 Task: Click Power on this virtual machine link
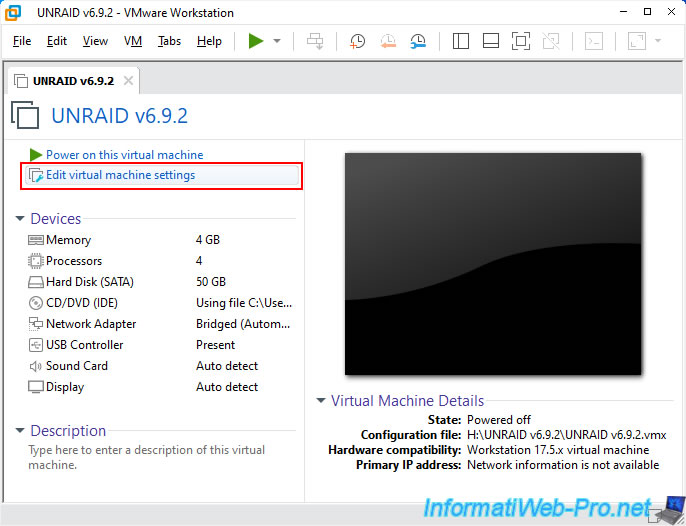tap(124, 155)
